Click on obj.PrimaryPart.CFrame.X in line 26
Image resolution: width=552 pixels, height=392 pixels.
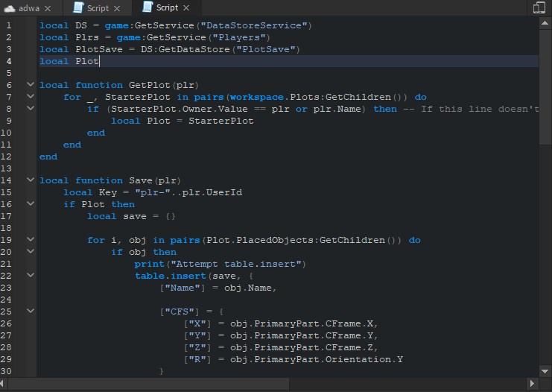coord(302,323)
